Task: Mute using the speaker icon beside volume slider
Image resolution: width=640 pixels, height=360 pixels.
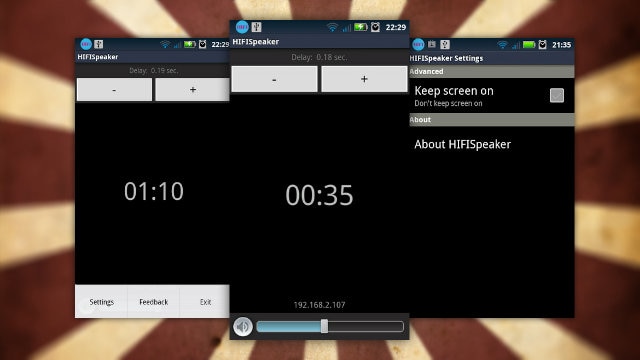Action: tap(243, 326)
